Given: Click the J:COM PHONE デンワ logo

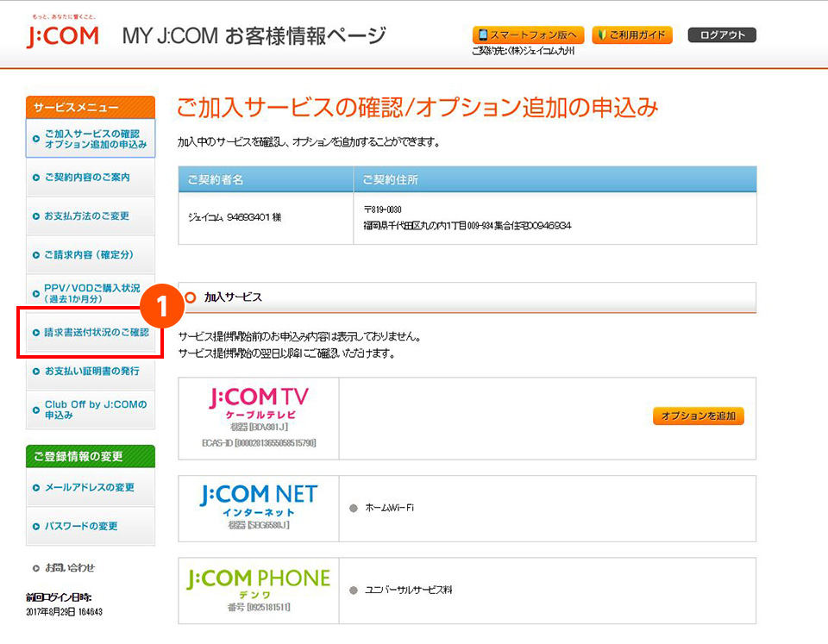Looking at the screenshot, I should point(259,584).
